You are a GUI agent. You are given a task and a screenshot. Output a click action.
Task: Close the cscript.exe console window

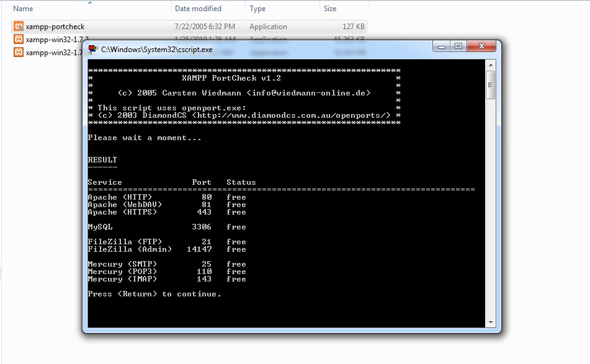(x=481, y=47)
